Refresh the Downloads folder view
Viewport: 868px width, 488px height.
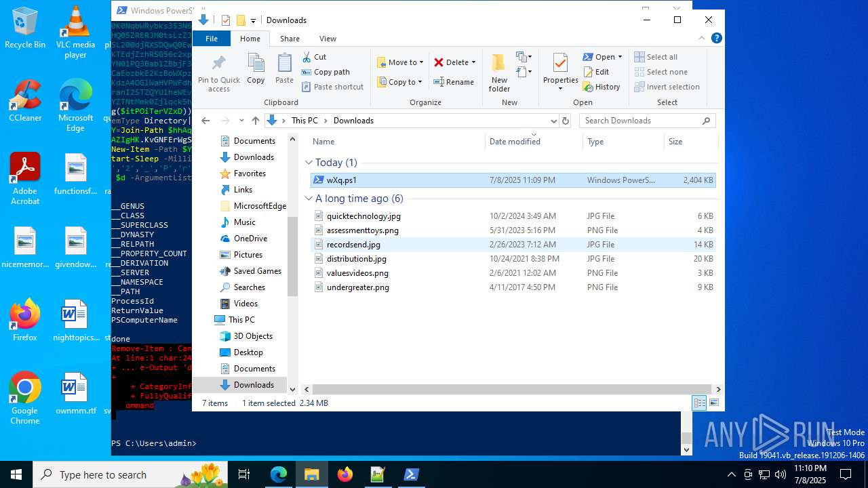pos(565,121)
